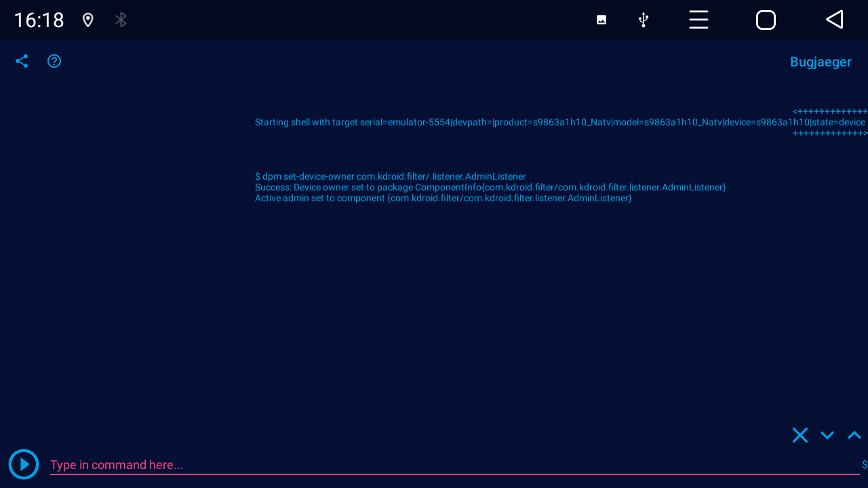The height and width of the screenshot is (488, 868).
Task: Navigate back using the triangle button
Action: coord(835,20)
